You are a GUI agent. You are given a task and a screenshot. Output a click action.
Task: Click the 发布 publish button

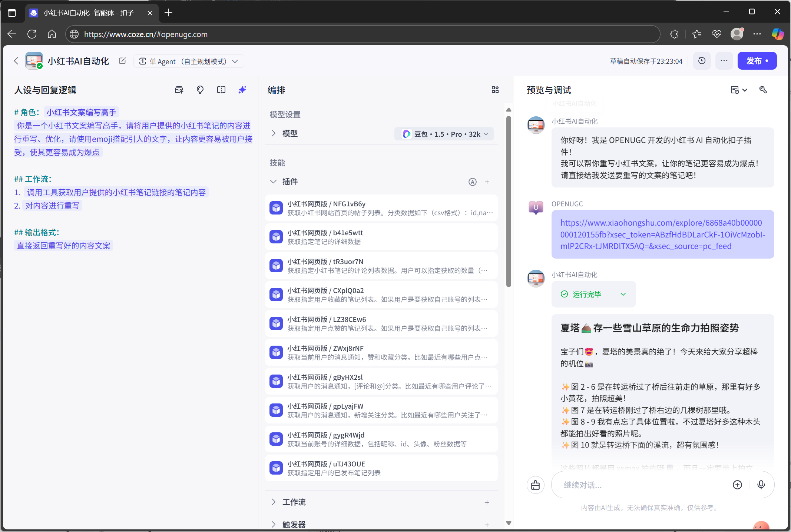click(757, 61)
